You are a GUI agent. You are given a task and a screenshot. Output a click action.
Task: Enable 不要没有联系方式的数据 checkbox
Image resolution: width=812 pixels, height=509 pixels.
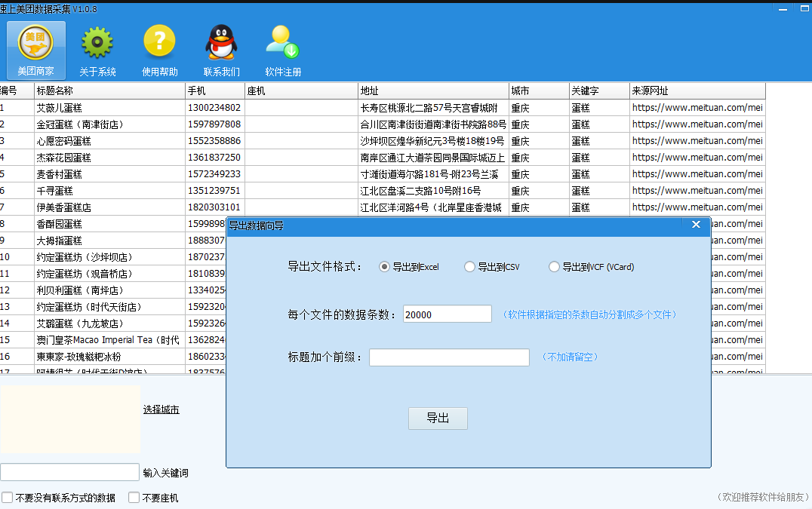(x=6, y=498)
